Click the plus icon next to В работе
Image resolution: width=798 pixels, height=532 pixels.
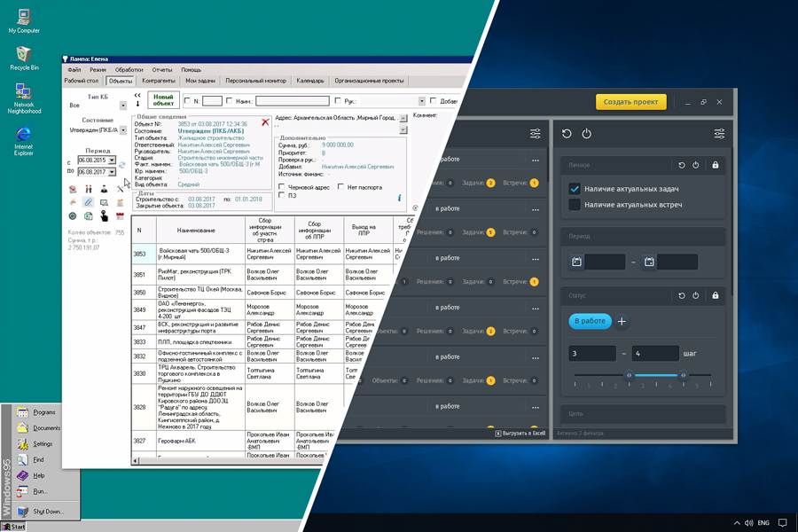(x=622, y=321)
